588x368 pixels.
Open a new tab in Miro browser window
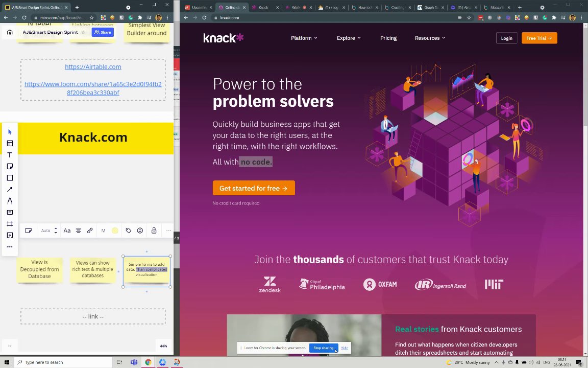[77, 7]
